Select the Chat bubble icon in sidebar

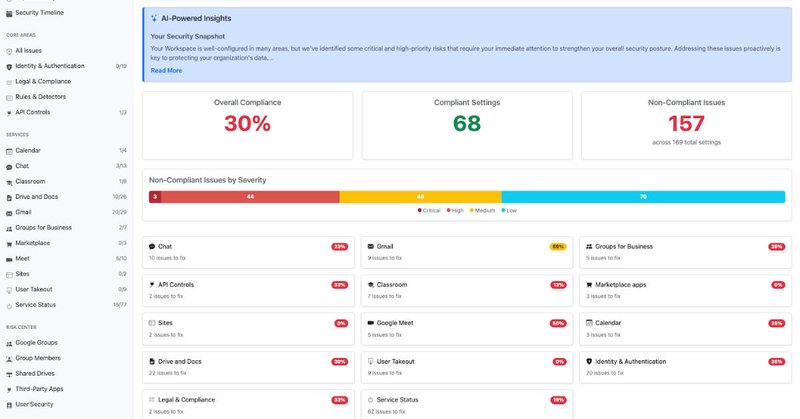click(9, 166)
